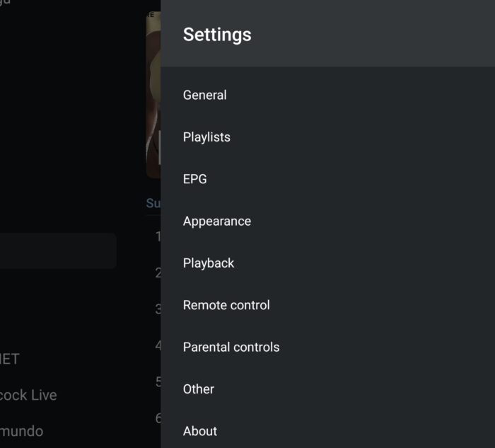Pick channel number 5 in list
The image size is (495, 448).
157,382
